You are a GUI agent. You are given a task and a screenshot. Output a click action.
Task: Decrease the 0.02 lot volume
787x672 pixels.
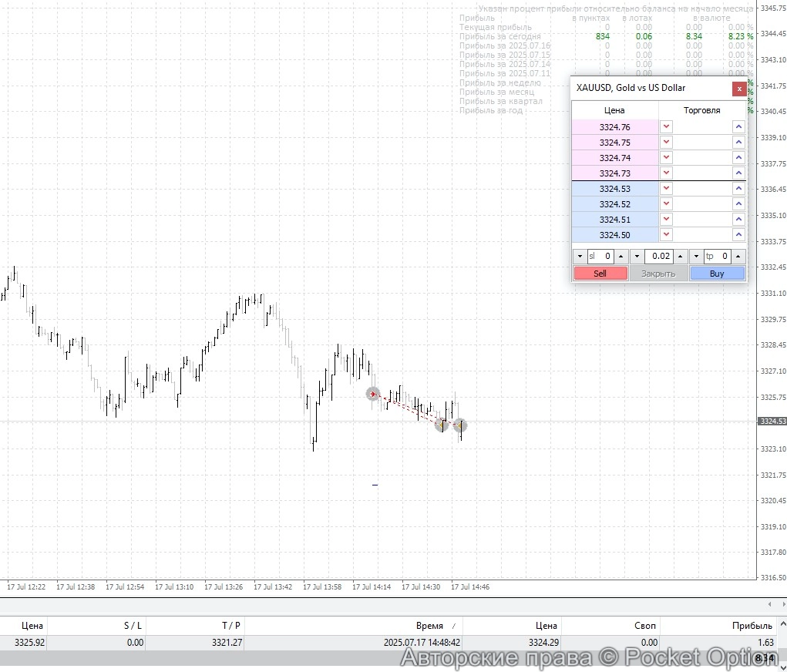click(x=637, y=257)
